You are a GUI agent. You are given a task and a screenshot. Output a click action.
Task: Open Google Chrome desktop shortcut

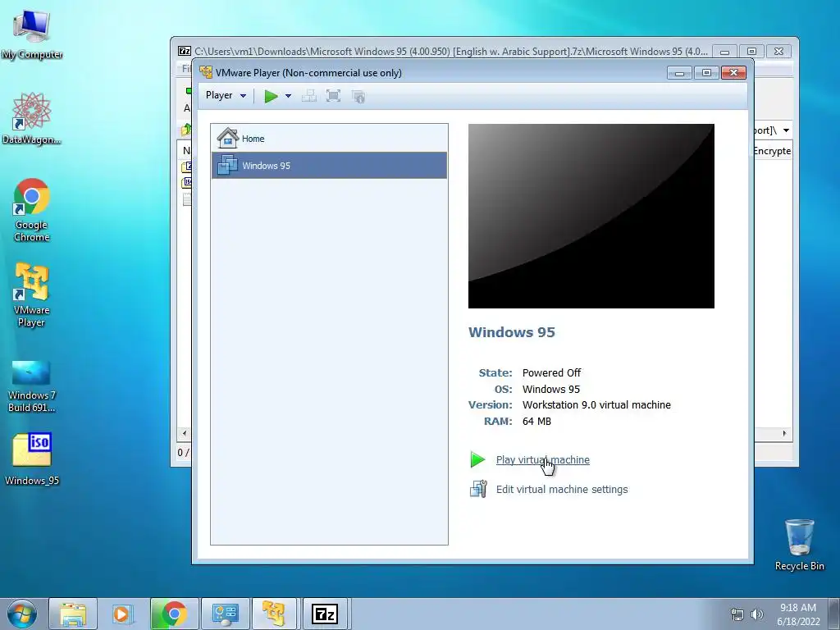(32, 209)
